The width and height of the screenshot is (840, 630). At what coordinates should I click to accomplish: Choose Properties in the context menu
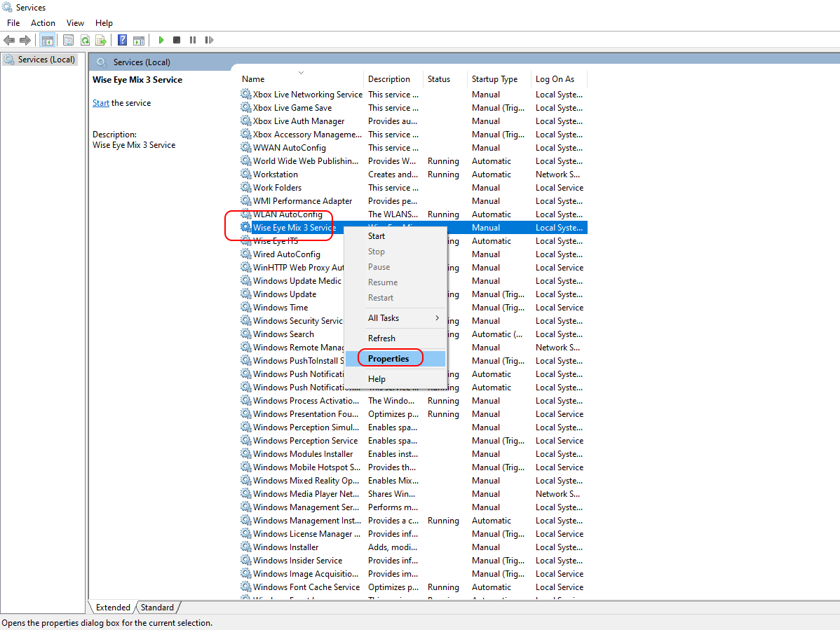[388, 359]
